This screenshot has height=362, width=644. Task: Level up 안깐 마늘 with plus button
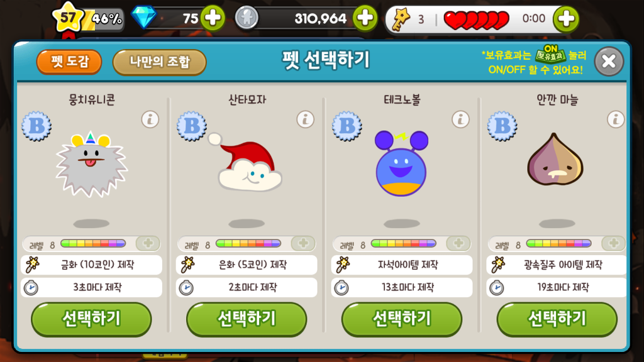coord(614,243)
